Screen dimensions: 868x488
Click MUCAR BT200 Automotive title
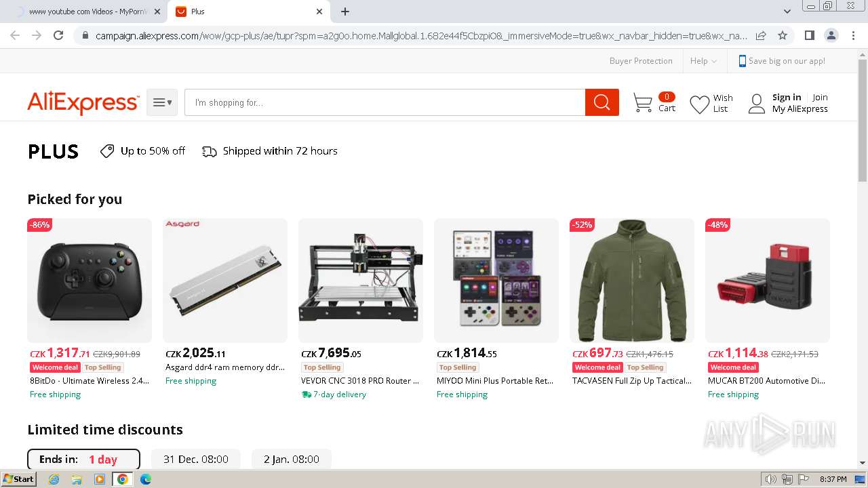point(767,381)
